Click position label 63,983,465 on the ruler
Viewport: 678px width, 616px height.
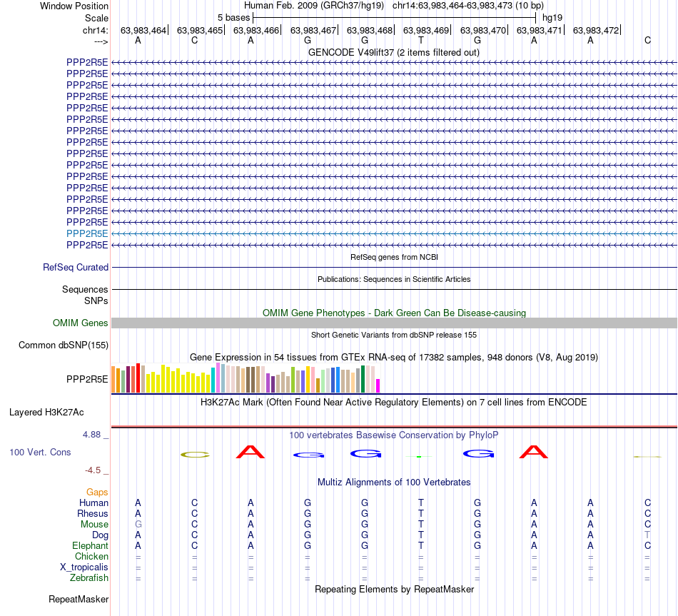point(200,30)
